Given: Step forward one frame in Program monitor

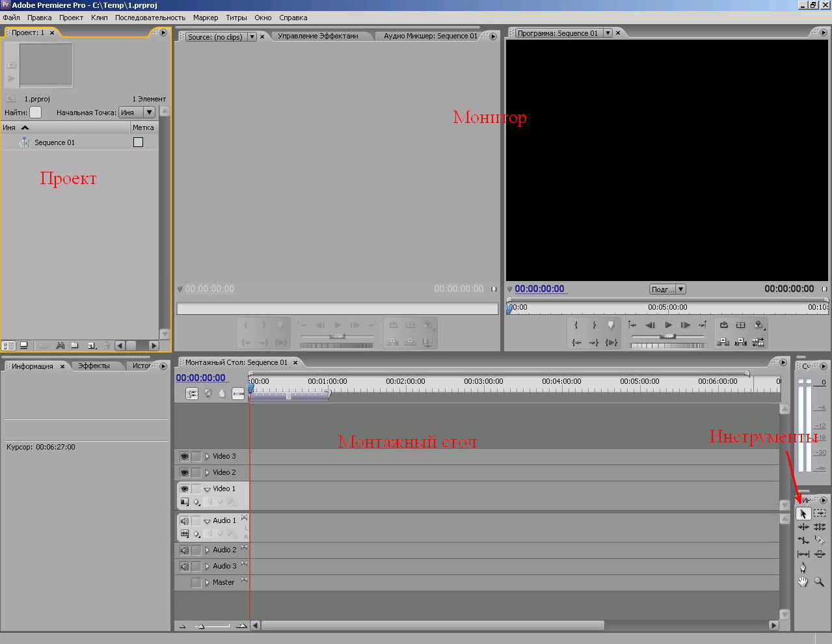Looking at the screenshot, I should (685, 325).
